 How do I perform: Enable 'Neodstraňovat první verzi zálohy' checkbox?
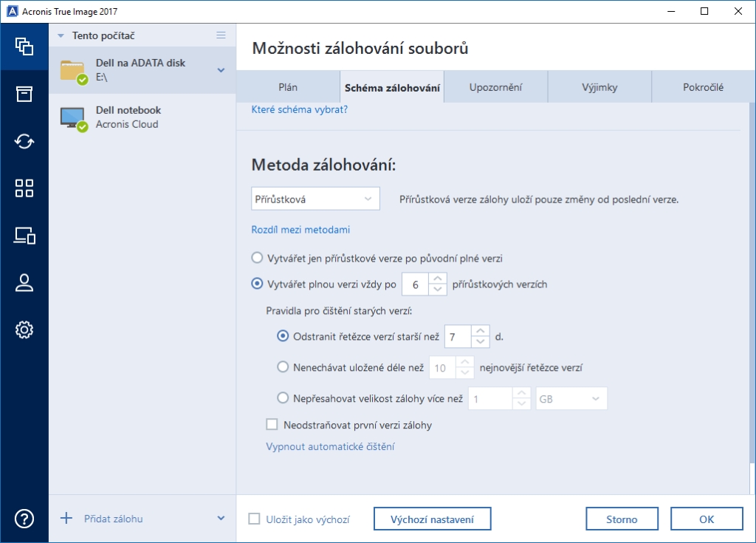(x=272, y=425)
